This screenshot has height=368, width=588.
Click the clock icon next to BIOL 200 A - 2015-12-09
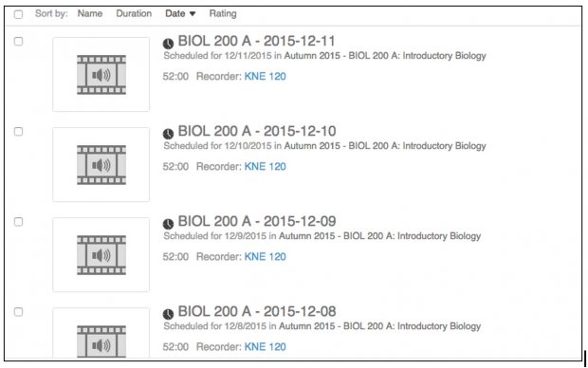tap(168, 224)
